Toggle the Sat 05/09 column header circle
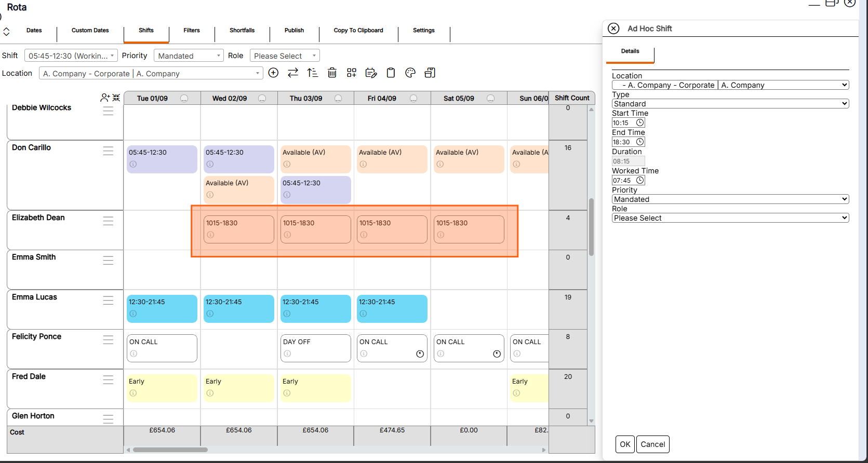 tap(490, 98)
